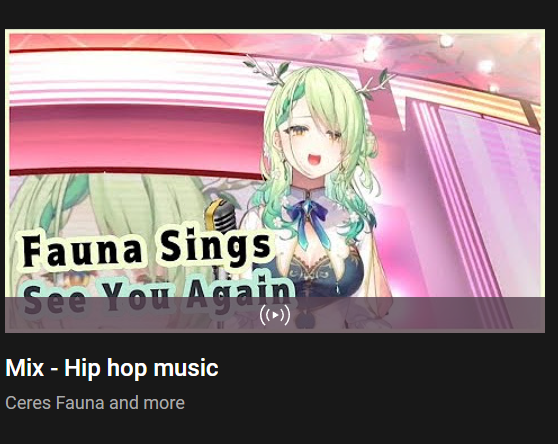The height and width of the screenshot is (444, 558).
Task: Click the words and more in subtitle
Action: pyautogui.click(x=147, y=403)
